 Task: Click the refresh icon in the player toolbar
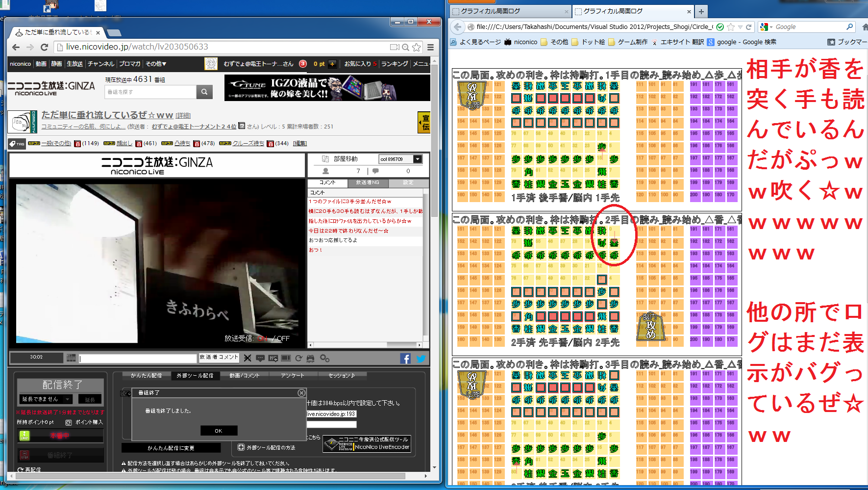point(298,359)
